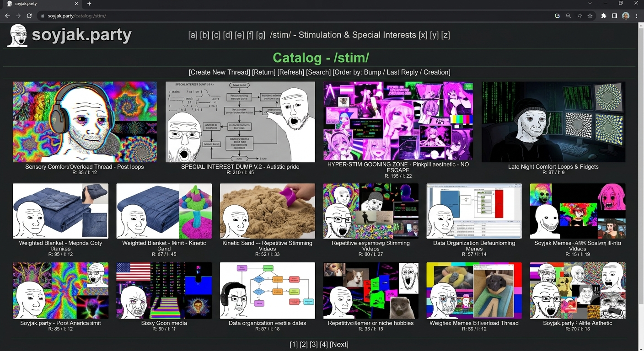The height and width of the screenshot is (351, 644).
Task: Open Kinetic Sand stimming thread thumbnail
Action: [x=267, y=211]
